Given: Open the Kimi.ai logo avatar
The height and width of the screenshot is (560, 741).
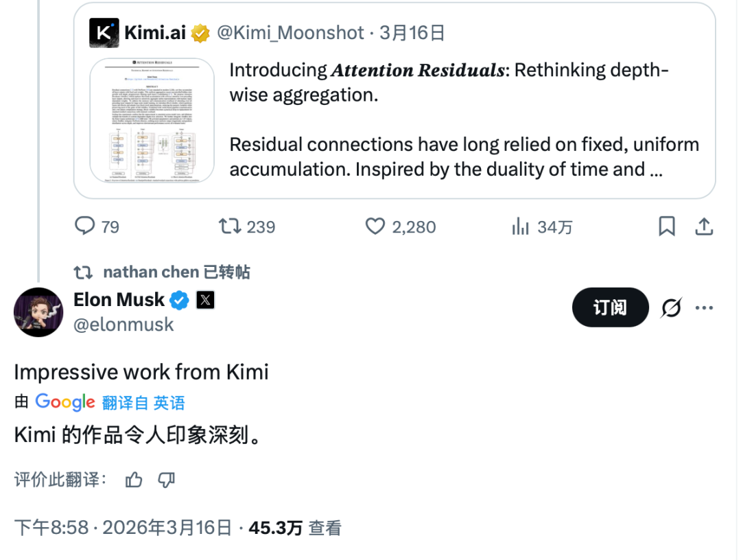Looking at the screenshot, I should pos(104,33).
